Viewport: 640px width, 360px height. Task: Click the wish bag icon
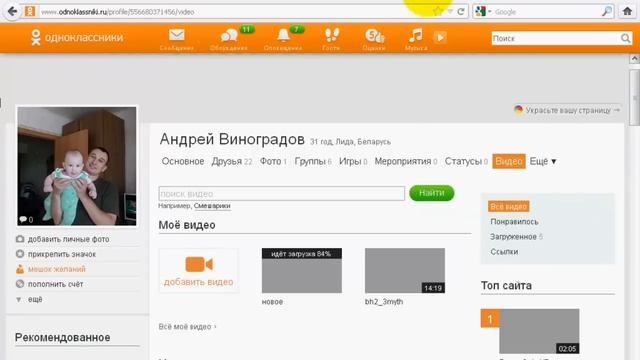pos(20,269)
